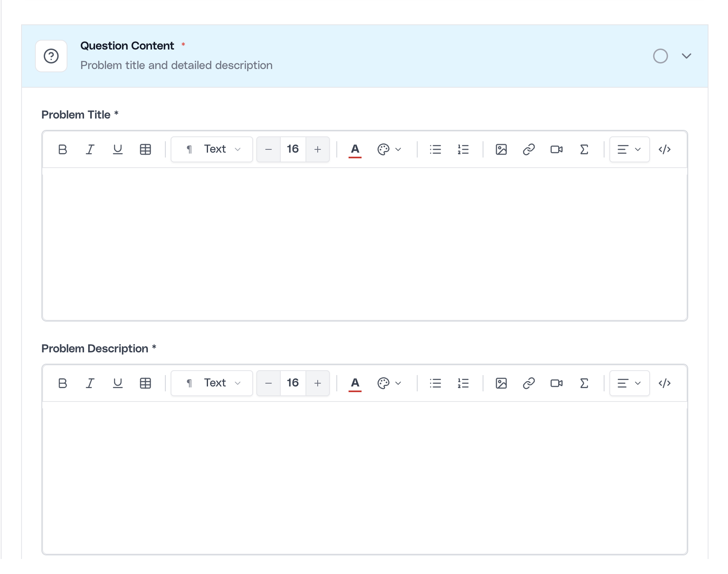This screenshot has width=728, height=574.
Task: Insert a video in the Problem Description editor
Action: [x=556, y=383]
